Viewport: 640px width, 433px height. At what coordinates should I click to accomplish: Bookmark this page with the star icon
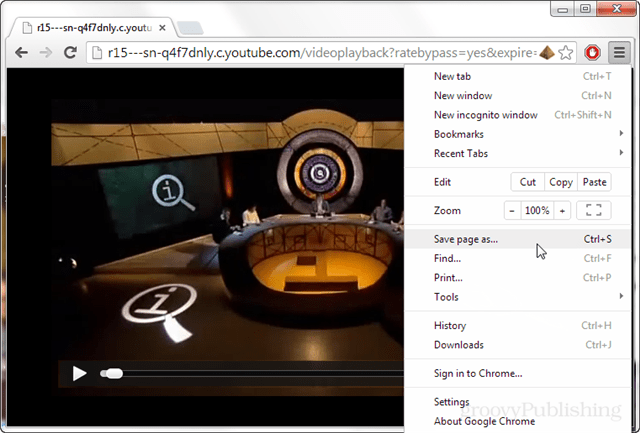pos(566,53)
